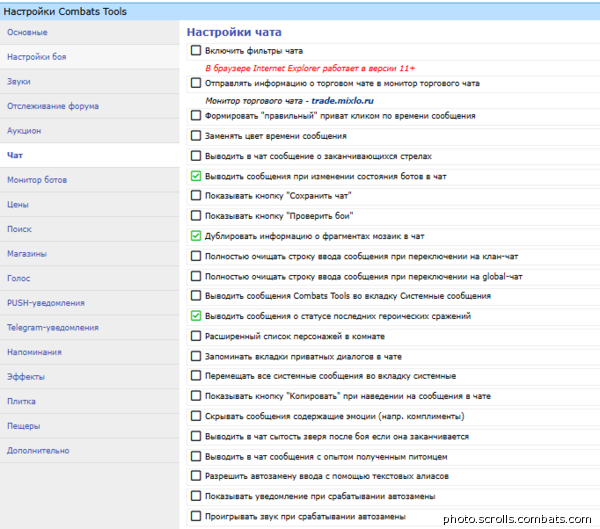The height and width of the screenshot is (529, 600).
Task: Open the "Основные" settings section
Action: click(x=27, y=33)
